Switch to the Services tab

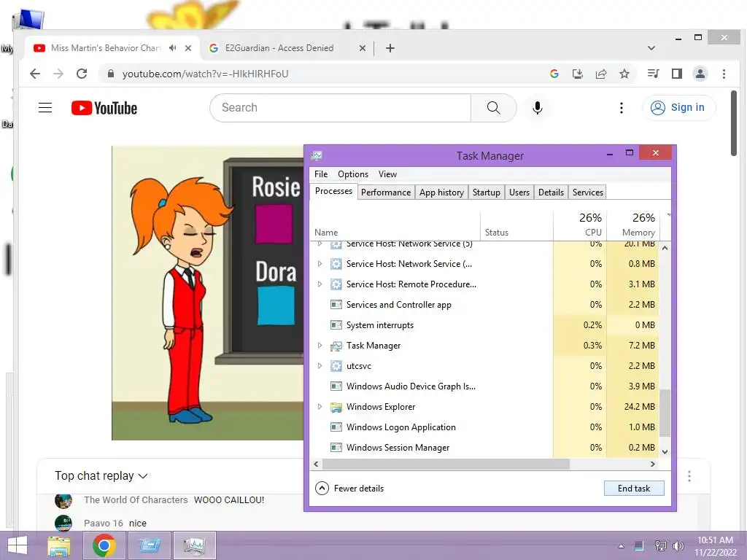click(588, 192)
